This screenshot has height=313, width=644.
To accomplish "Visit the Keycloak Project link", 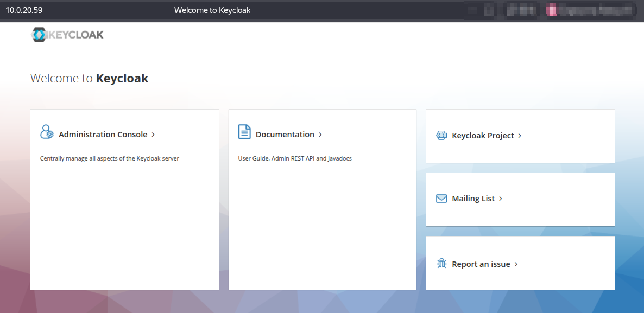I will (483, 136).
